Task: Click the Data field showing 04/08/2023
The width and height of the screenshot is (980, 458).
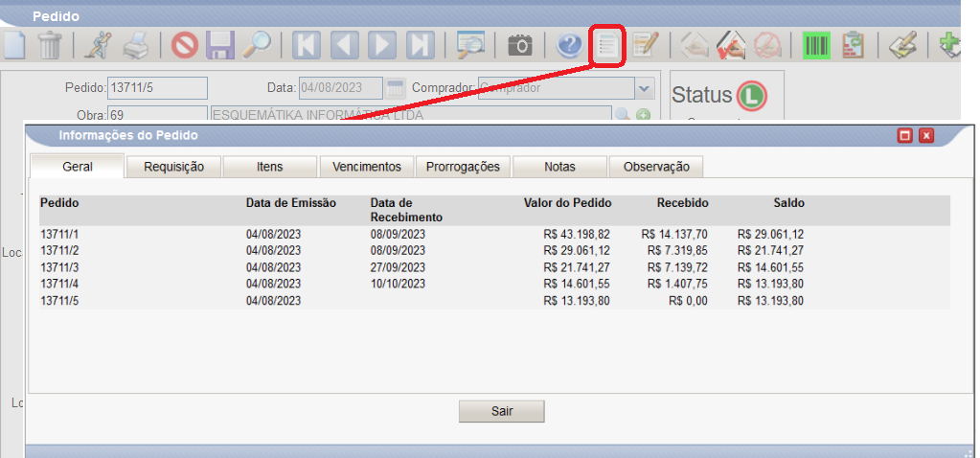Action: [x=341, y=88]
